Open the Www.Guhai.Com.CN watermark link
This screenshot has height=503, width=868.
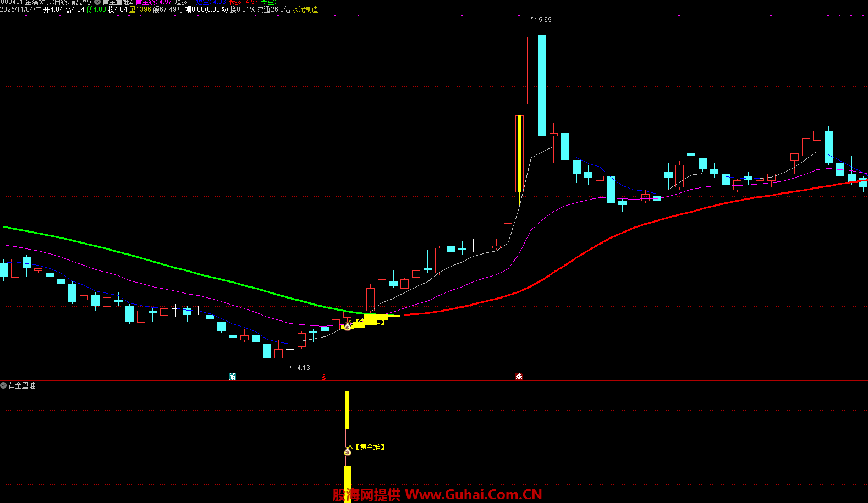(x=473, y=495)
